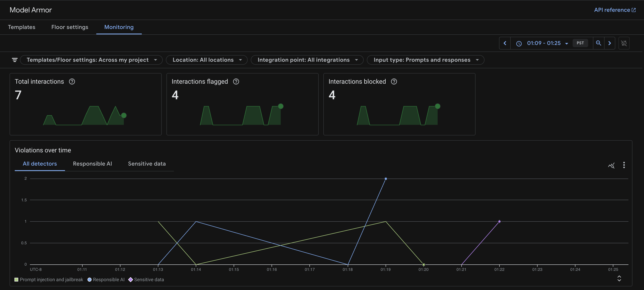Open the time range clock picker
Screen dimensions: 644x290
pos(519,43)
